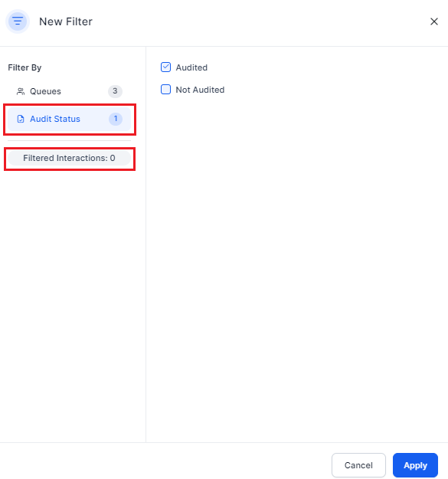Click the Not Audited option label
Image resolution: width=448 pixels, height=479 pixels.
click(x=200, y=90)
